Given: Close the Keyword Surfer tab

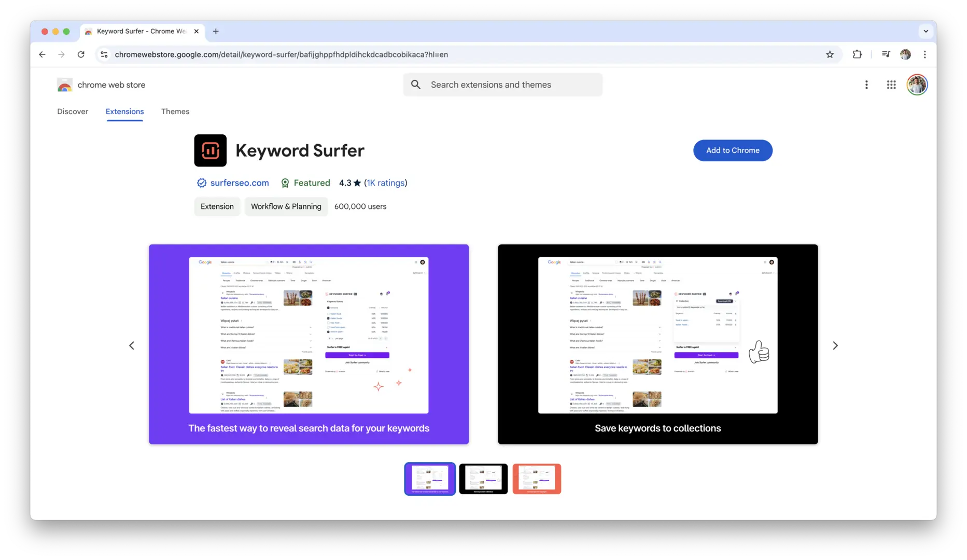Looking at the screenshot, I should [x=197, y=31].
